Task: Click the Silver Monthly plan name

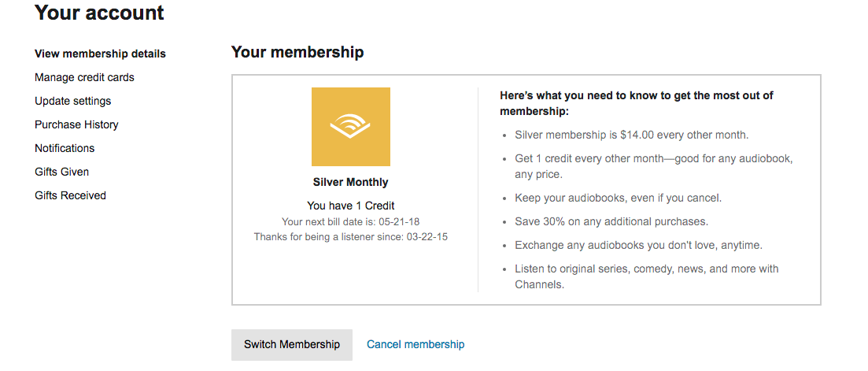Action: [350, 182]
